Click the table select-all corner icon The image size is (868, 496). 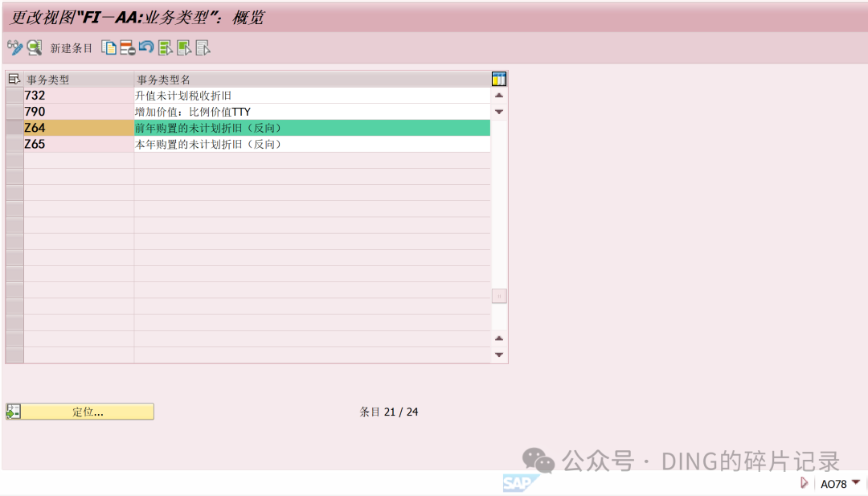click(14, 79)
